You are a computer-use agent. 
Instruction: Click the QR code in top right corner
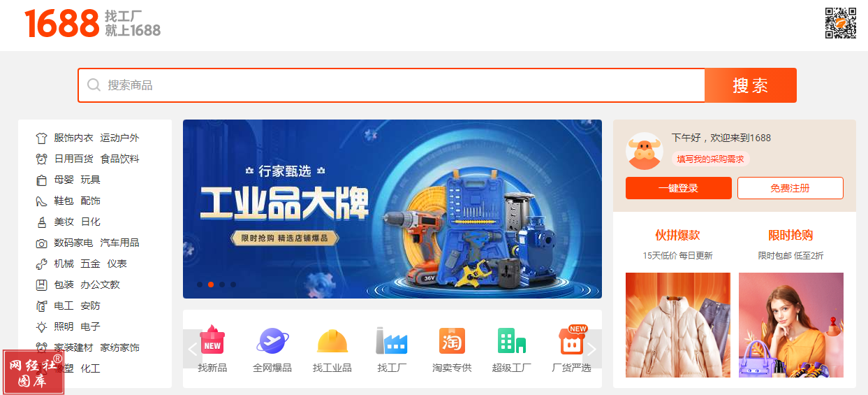pyautogui.click(x=841, y=23)
